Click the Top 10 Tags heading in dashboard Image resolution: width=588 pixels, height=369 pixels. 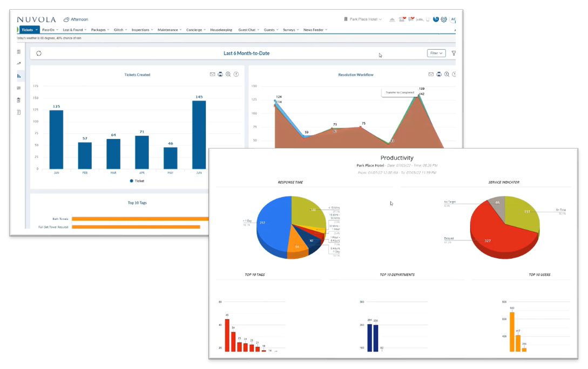coord(137,203)
